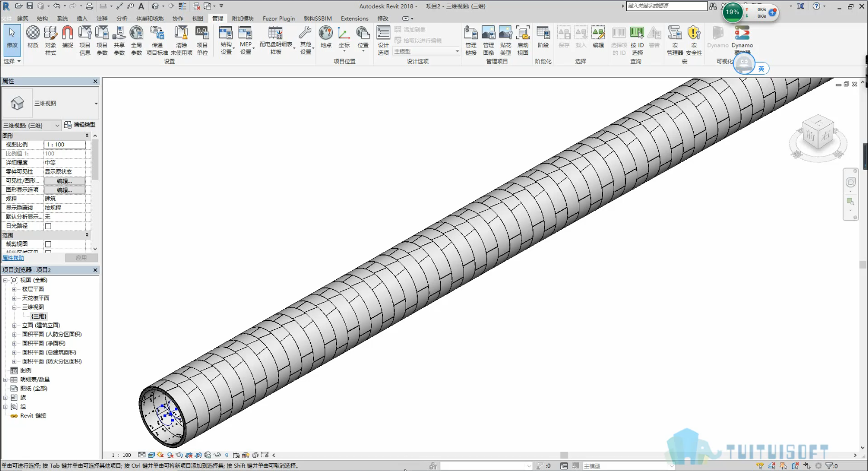
Task: Expand 立面 (建筑立面) tree node
Action: point(14,325)
